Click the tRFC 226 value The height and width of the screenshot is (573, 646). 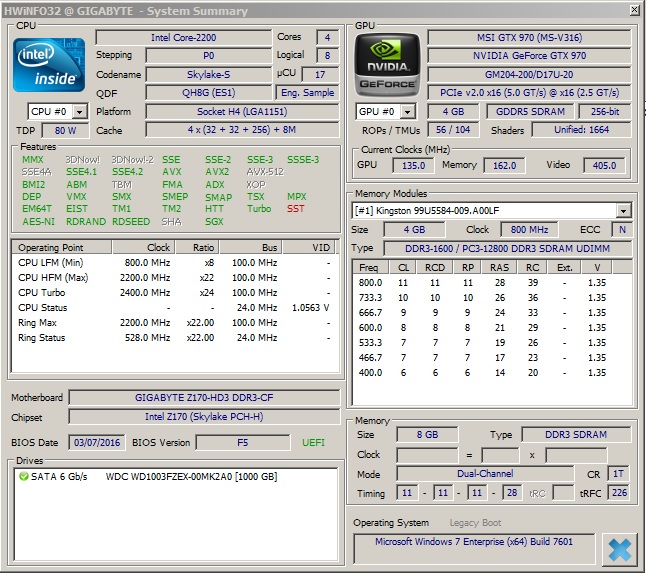(x=619, y=493)
